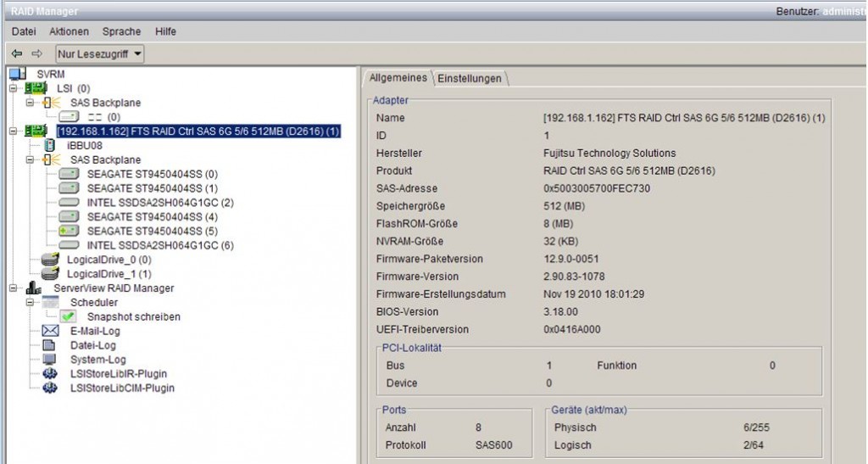Select SEAGATE ST9450404SS (1) drive
The width and height of the screenshot is (868, 464).
[x=153, y=188]
